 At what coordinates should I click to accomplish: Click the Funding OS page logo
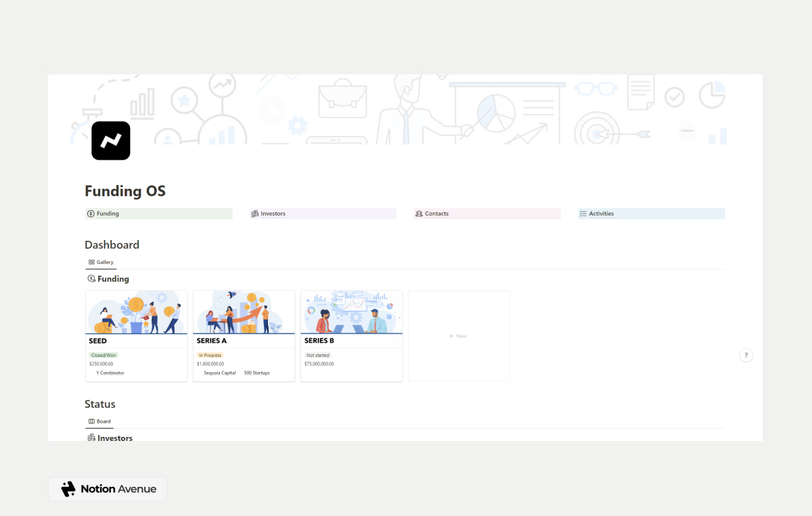pos(110,140)
